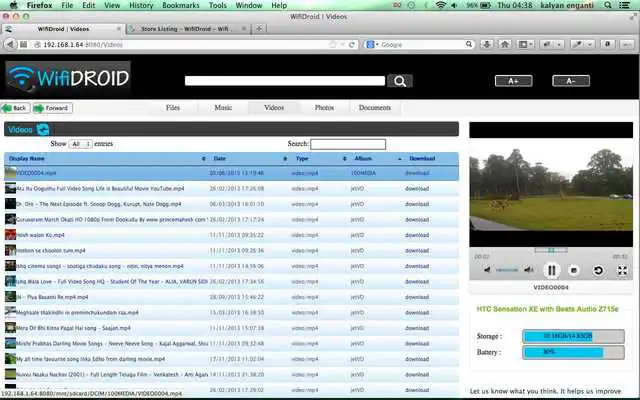Reload the page from address bar
The width and height of the screenshot is (640, 400).
351,44
